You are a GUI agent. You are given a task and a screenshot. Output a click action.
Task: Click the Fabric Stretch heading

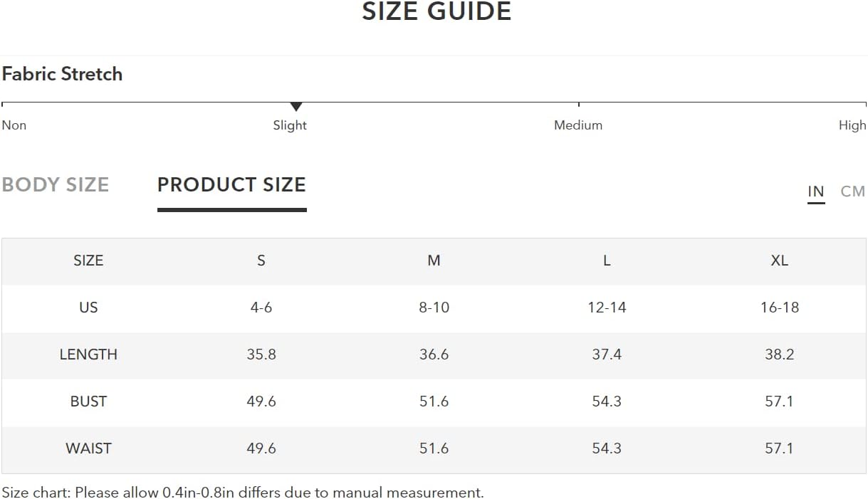62,74
